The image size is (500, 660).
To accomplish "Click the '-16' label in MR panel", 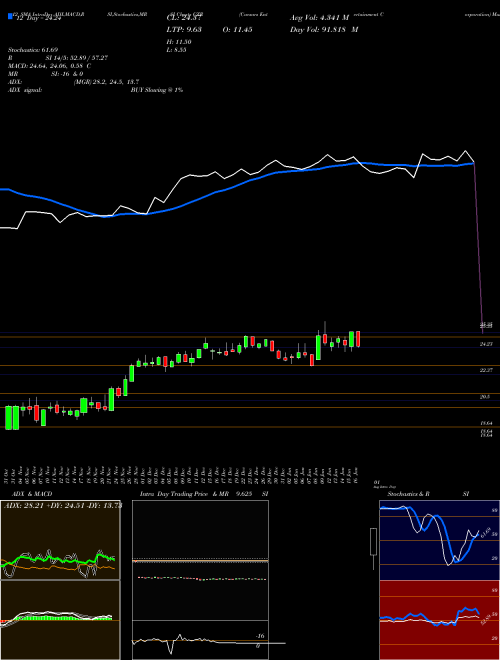I will 260,636.
